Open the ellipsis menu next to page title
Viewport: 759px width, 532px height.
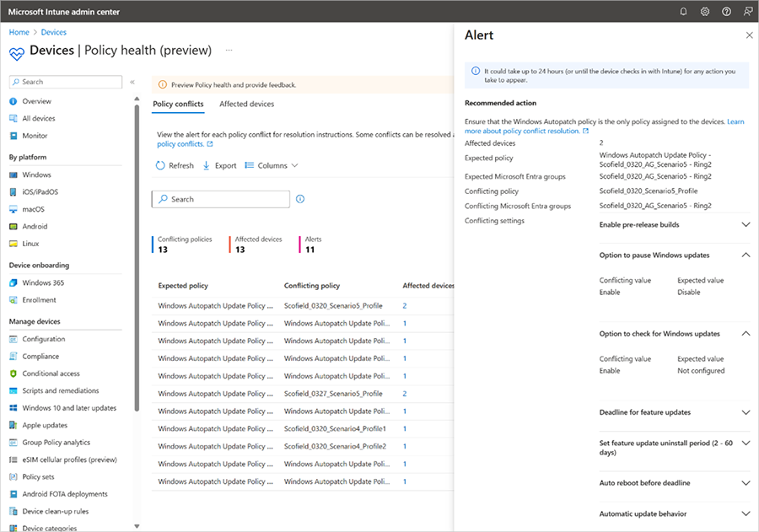click(229, 50)
